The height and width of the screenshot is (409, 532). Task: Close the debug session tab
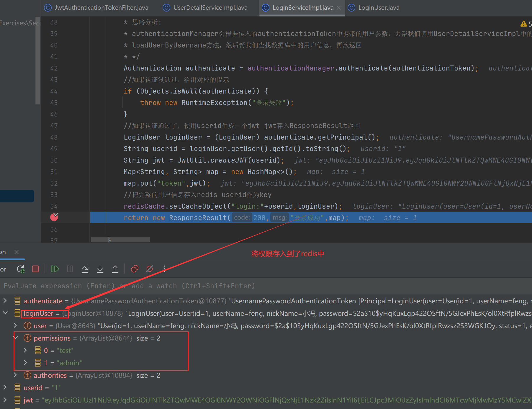(x=17, y=252)
